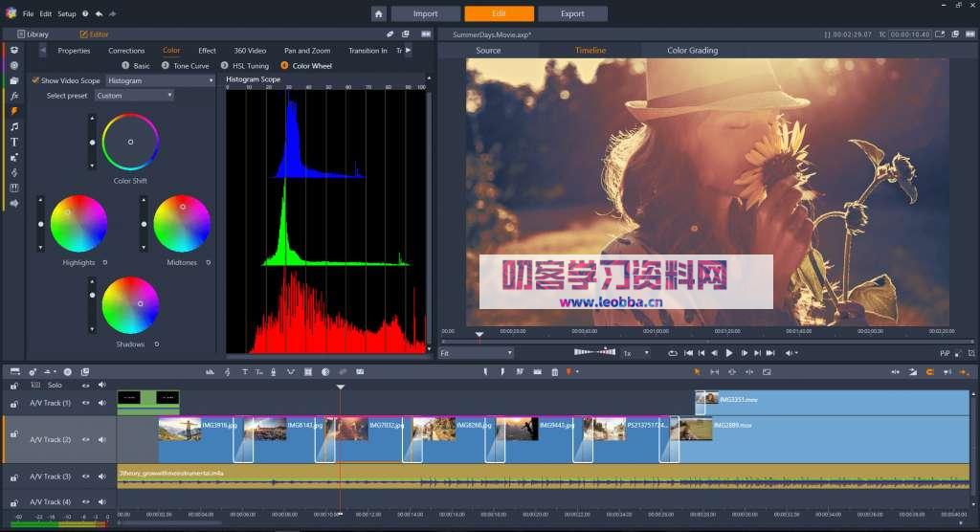Step one frame back in preview
This screenshot has height=532, width=980.
[x=714, y=353]
